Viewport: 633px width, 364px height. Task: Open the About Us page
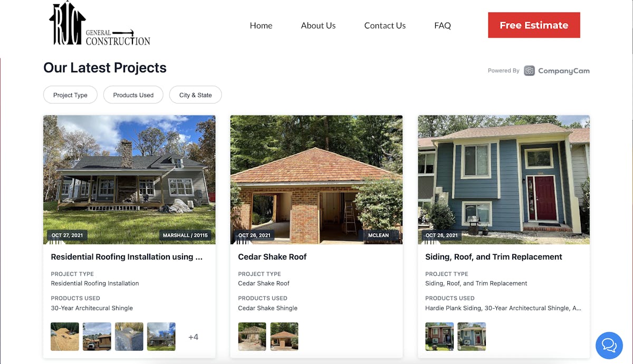coord(318,25)
